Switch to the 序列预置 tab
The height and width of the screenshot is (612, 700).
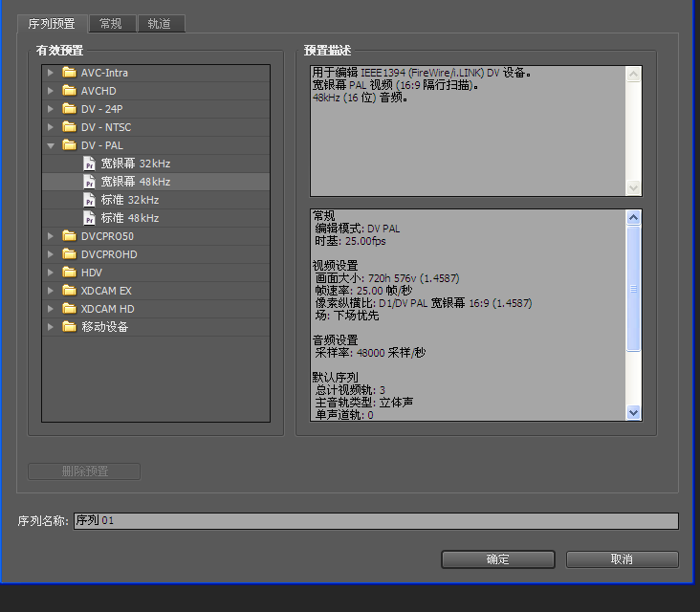point(52,24)
